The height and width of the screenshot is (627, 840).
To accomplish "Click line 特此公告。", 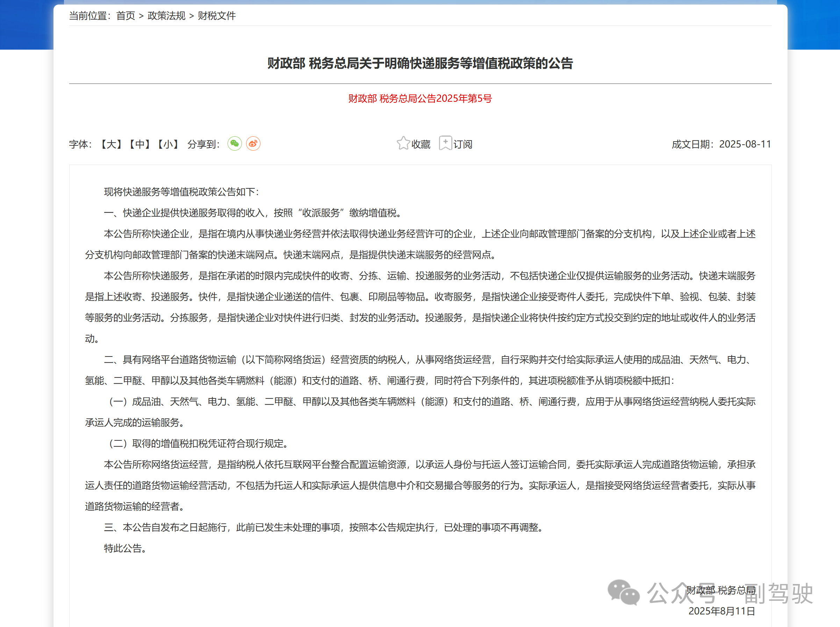I will click(125, 548).
